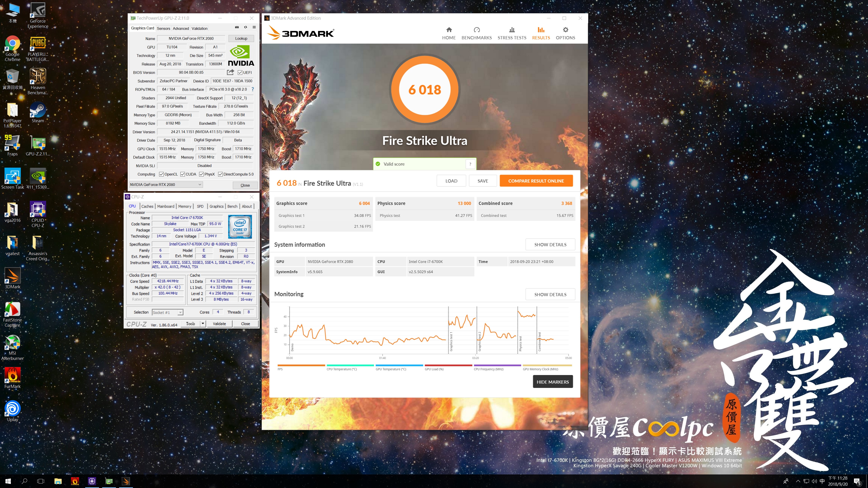The image size is (868, 488).
Task: Switch to Mainboard tab in CPU-Z
Action: (166, 206)
